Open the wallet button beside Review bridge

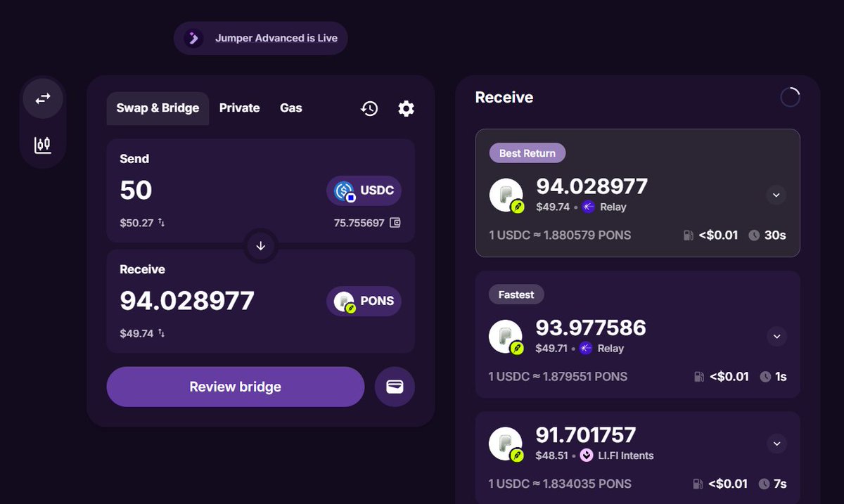[395, 387]
